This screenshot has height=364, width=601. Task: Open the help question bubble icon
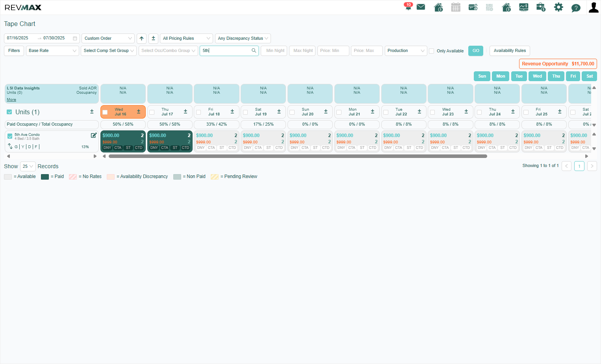coord(576,8)
